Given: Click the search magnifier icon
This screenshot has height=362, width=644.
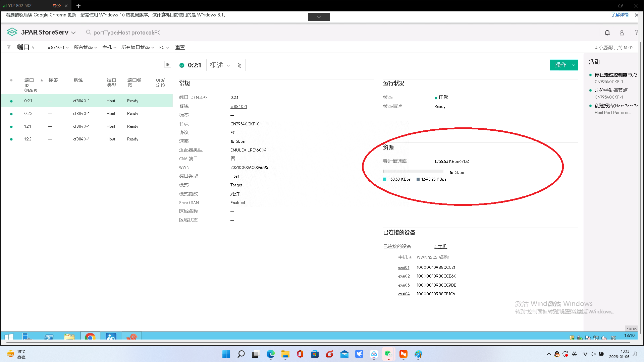Looking at the screenshot, I should click(x=89, y=32).
